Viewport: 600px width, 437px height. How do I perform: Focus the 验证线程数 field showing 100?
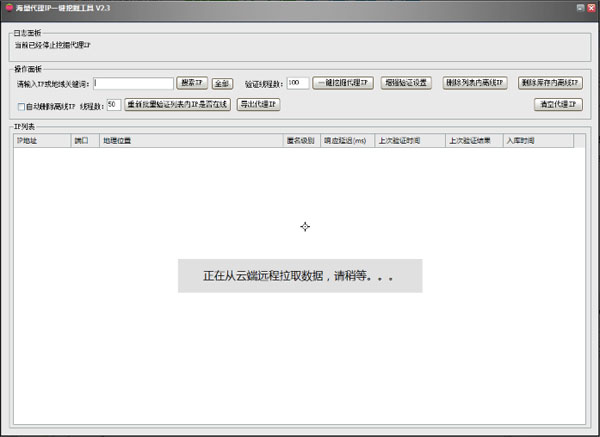point(298,83)
